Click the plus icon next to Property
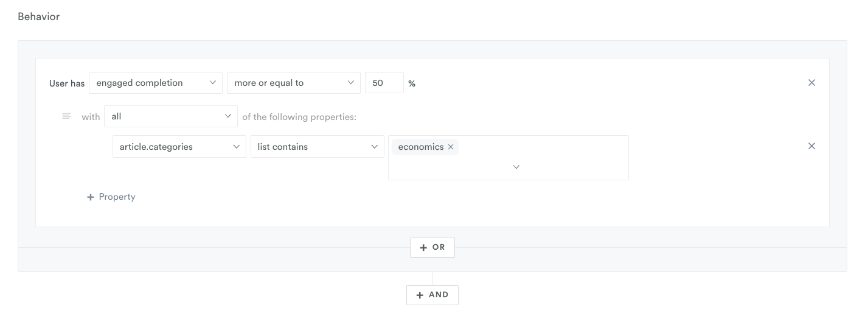Screen dimensions: 868x332 91,197
